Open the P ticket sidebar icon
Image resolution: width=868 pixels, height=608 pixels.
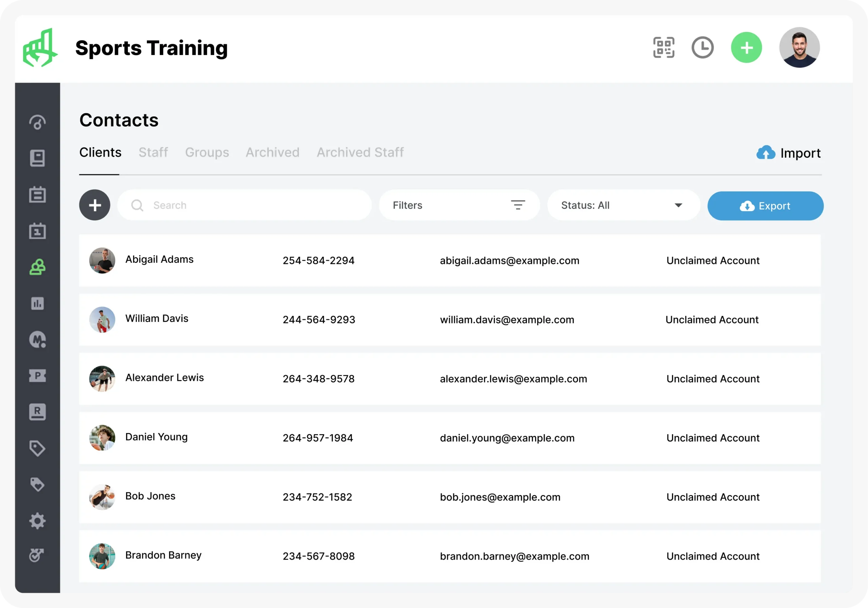(x=37, y=375)
